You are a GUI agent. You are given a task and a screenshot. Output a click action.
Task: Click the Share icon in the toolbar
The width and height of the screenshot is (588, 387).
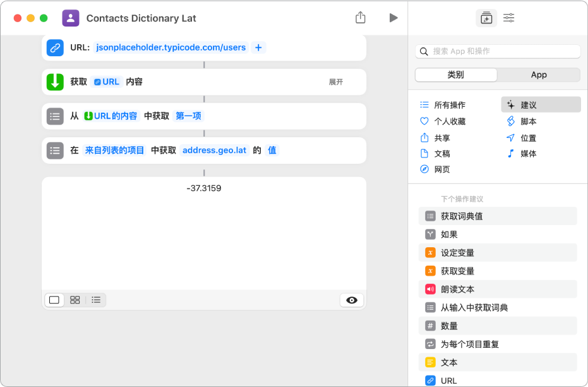[361, 18]
